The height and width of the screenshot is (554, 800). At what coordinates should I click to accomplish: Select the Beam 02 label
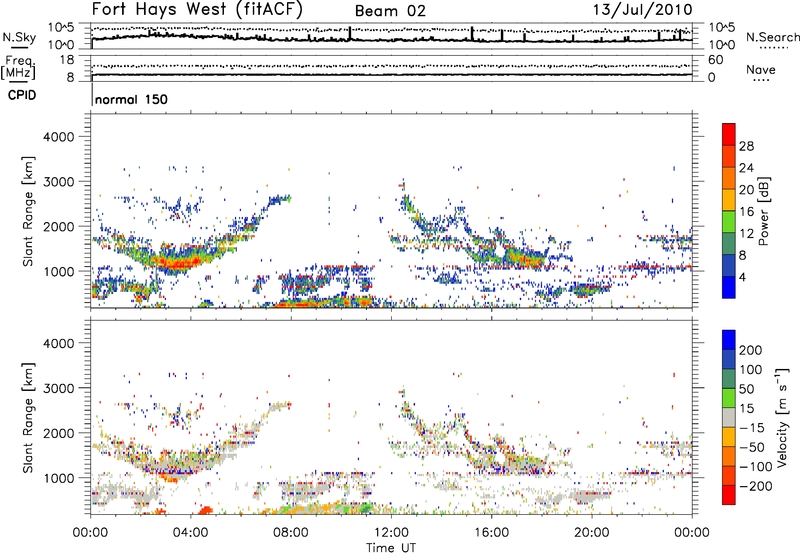(x=390, y=11)
